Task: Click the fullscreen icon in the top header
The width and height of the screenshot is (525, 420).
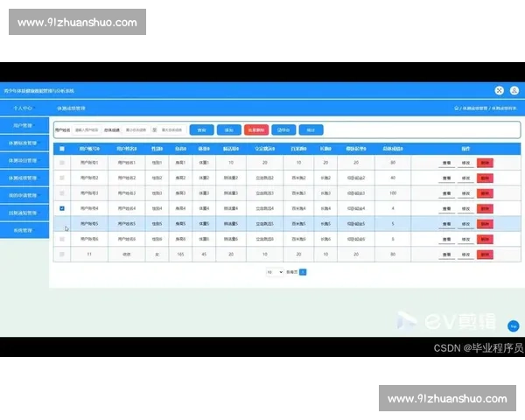Action: tap(500, 90)
